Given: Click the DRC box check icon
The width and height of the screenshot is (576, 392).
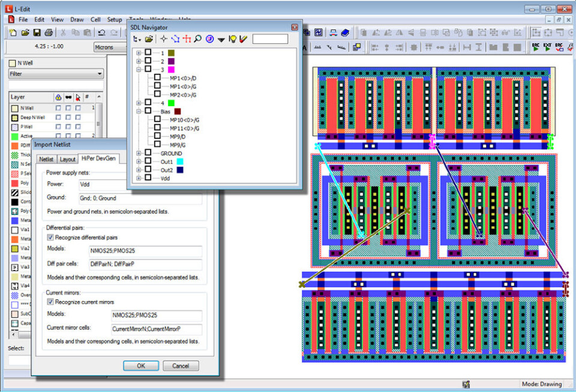Looking at the screenshot, I should tap(559, 47).
